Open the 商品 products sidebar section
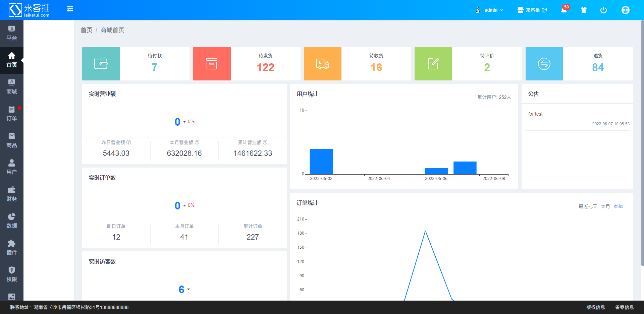 coord(12,141)
